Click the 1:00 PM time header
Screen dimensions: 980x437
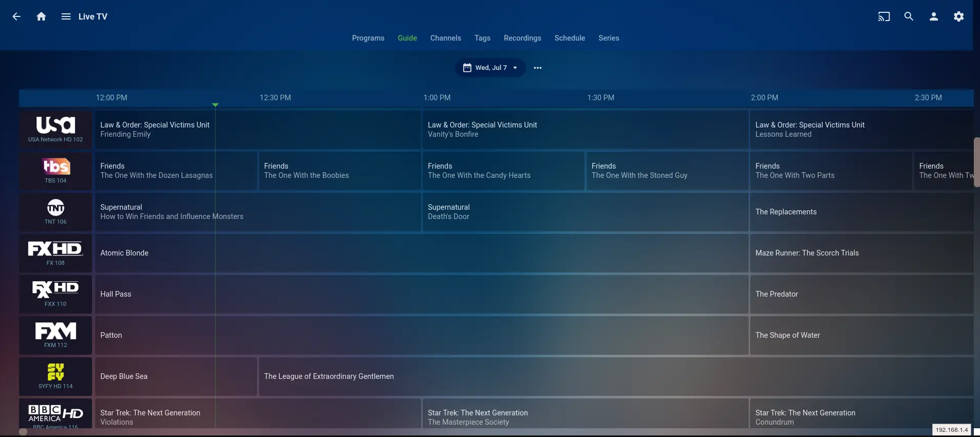click(437, 98)
